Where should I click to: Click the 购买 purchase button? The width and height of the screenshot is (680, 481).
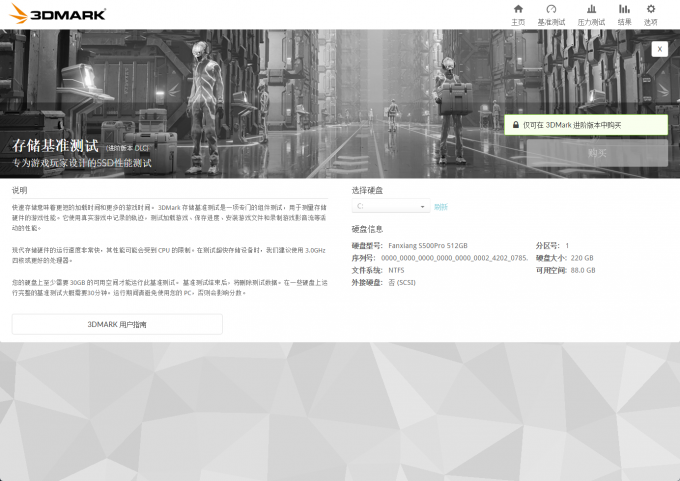tap(597, 153)
